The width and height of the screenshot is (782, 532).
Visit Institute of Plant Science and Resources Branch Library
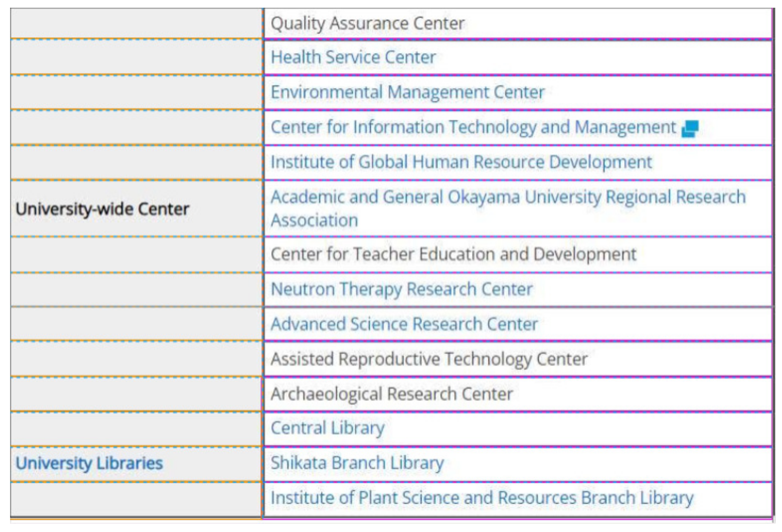[482, 498]
